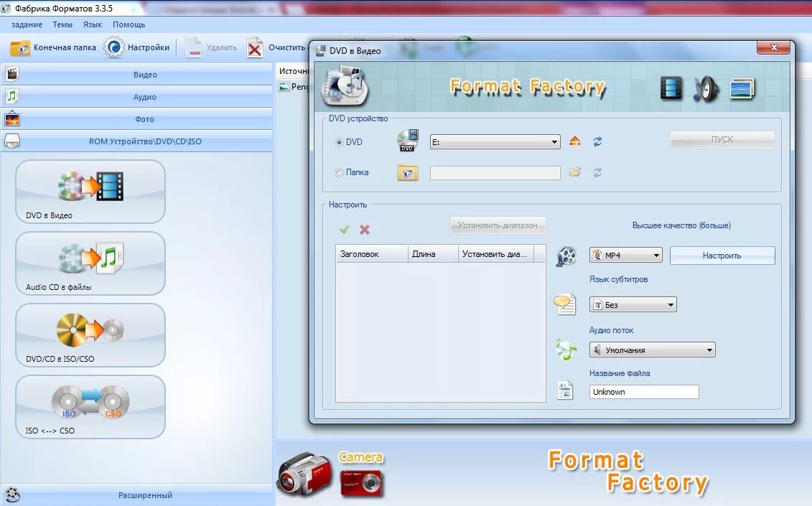This screenshot has width=812, height=506.
Task: Click the Удалить toolbar icon
Action: coord(192,47)
